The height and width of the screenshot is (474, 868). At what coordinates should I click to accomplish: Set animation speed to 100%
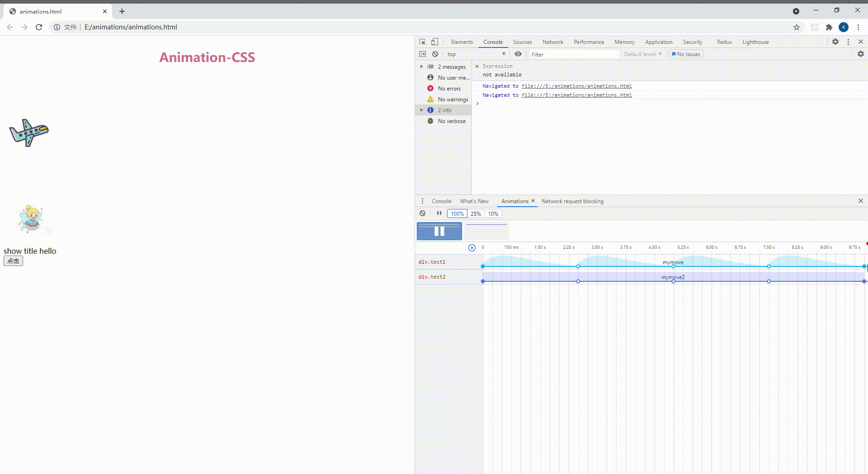click(x=457, y=214)
